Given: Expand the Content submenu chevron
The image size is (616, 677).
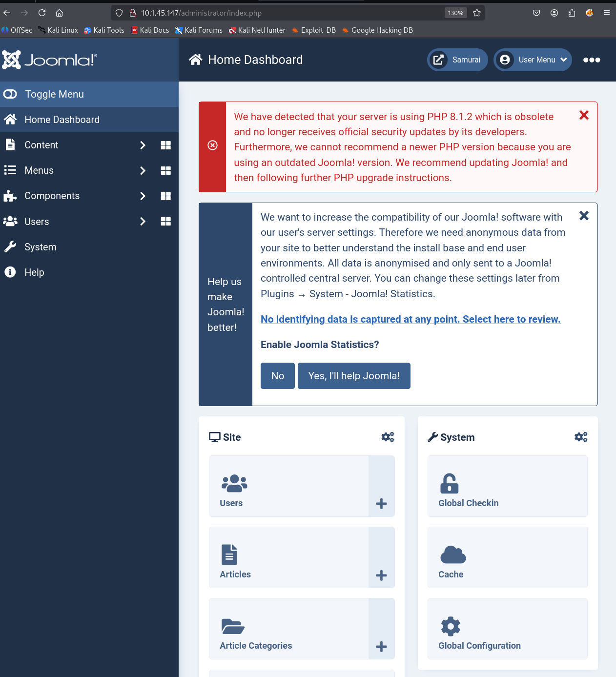Looking at the screenshot, I should point(143,145).
